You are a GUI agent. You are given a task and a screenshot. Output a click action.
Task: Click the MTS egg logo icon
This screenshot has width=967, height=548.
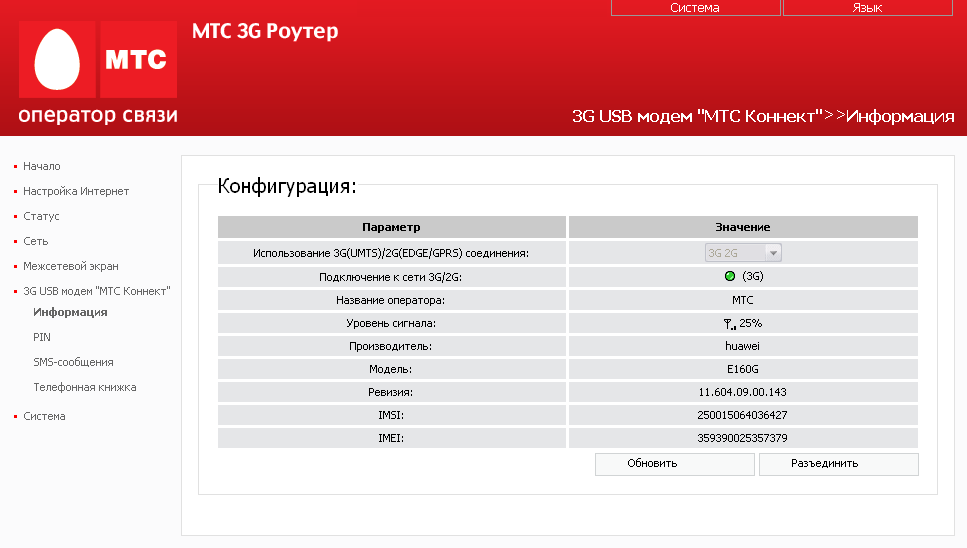click(x=57, y=59)
